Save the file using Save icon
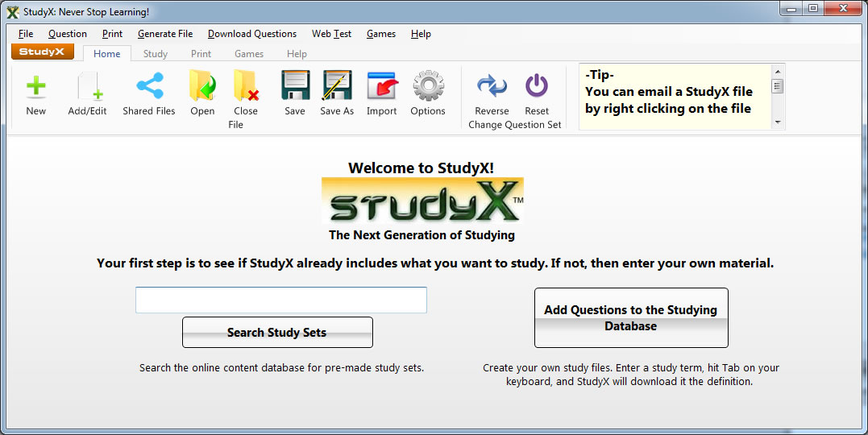 pos(295,94)
